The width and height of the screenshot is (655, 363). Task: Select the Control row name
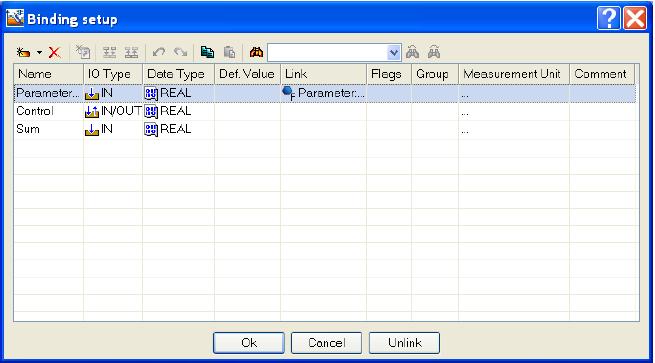pyautogui.click(x=35, y=111)
